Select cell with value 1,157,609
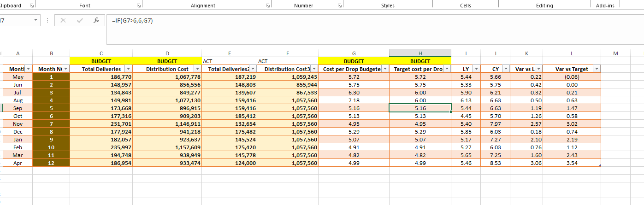644x205 pixels. pyautogui.click(x=167, y=147)
